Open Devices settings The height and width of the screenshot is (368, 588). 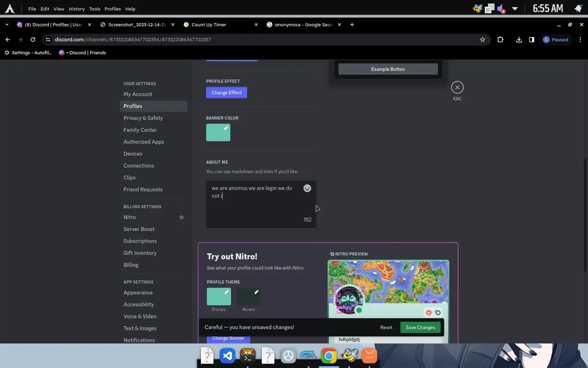coord(153,154)
